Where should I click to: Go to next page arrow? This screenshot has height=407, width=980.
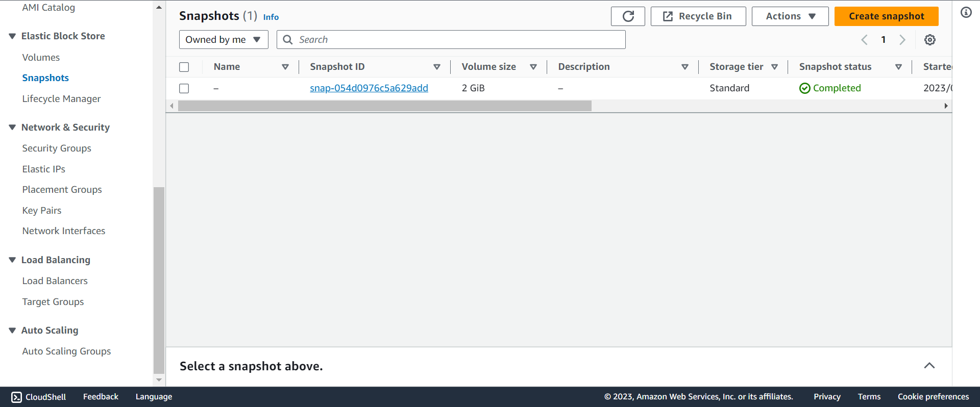[902, 40]
